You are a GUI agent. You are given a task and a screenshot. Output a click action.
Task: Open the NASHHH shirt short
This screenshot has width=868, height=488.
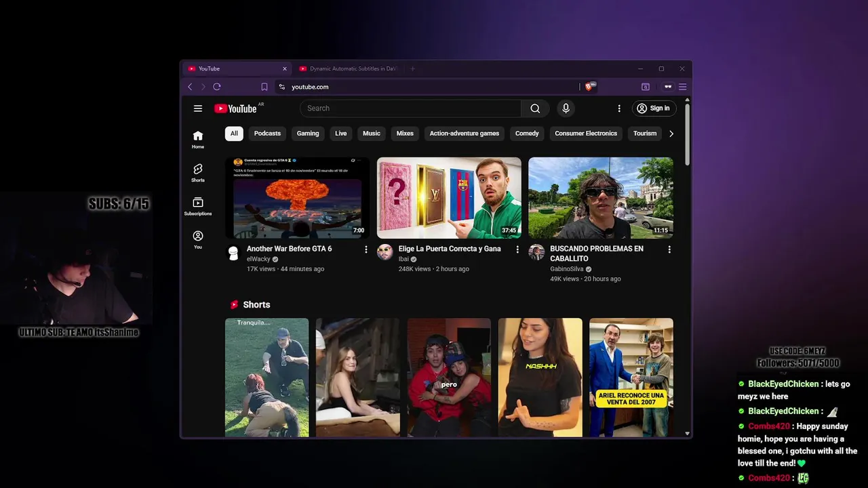pyautogui.click(x=540, y=378)
